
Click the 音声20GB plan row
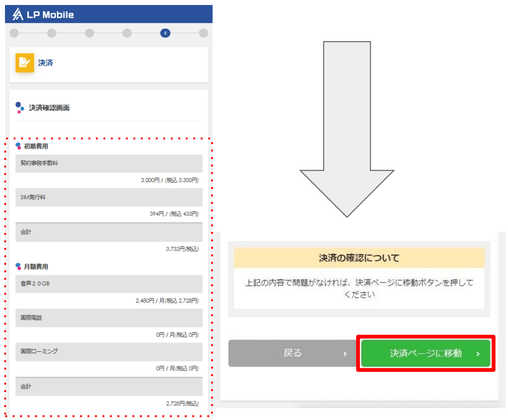(x=109, y=284)
